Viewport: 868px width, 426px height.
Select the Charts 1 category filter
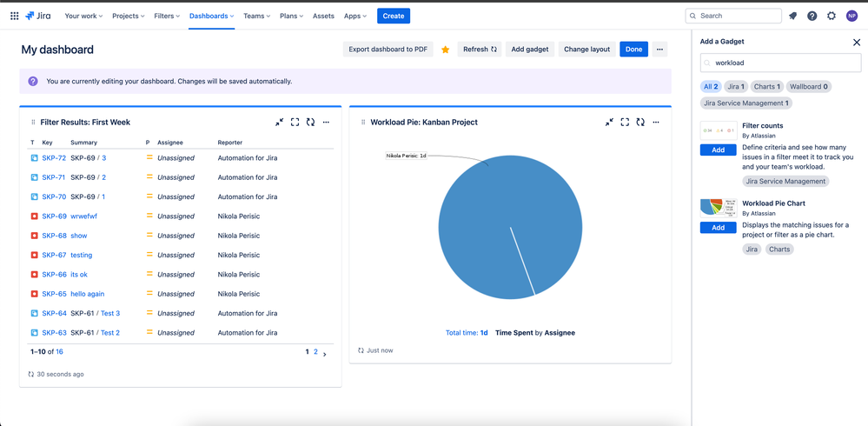767,86
